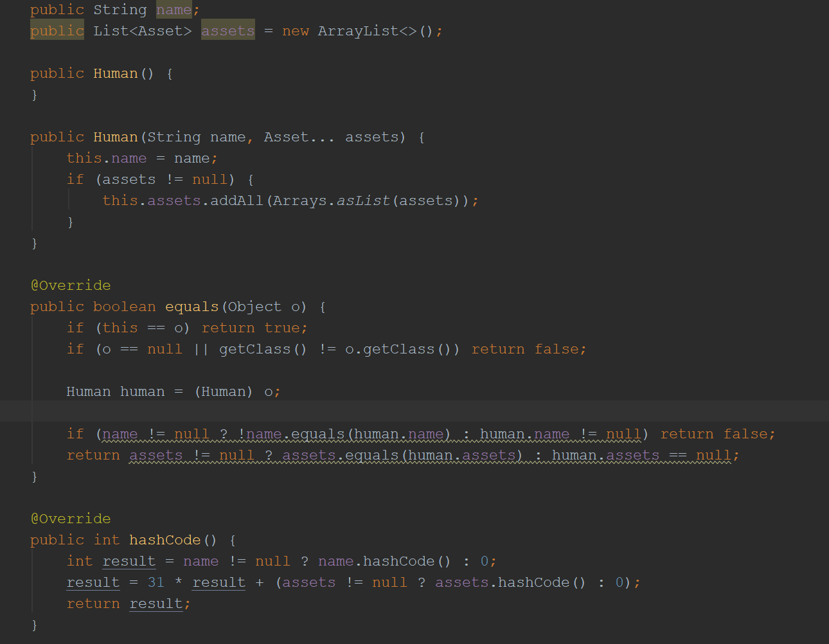
Task: Click the 'new' keyword before ArrayList
Action: 296,31
